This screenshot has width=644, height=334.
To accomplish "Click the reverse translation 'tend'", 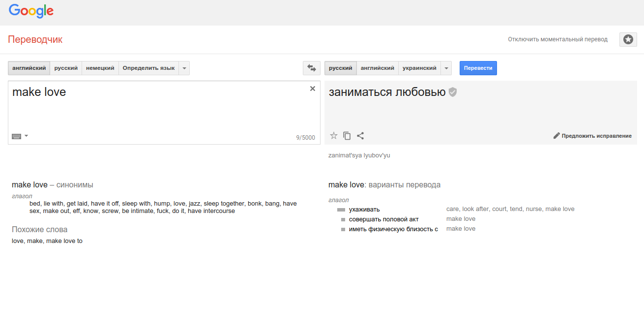I will point(516,209).
